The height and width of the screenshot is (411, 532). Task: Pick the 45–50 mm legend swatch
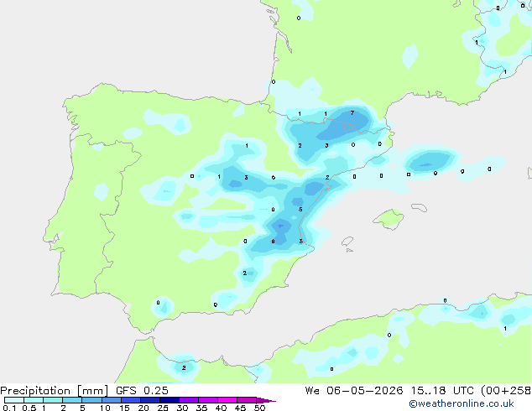(x=247, y=400)
